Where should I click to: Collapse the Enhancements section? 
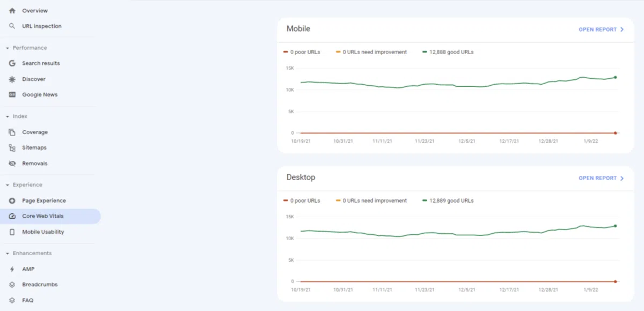click(x=6, y=253)
